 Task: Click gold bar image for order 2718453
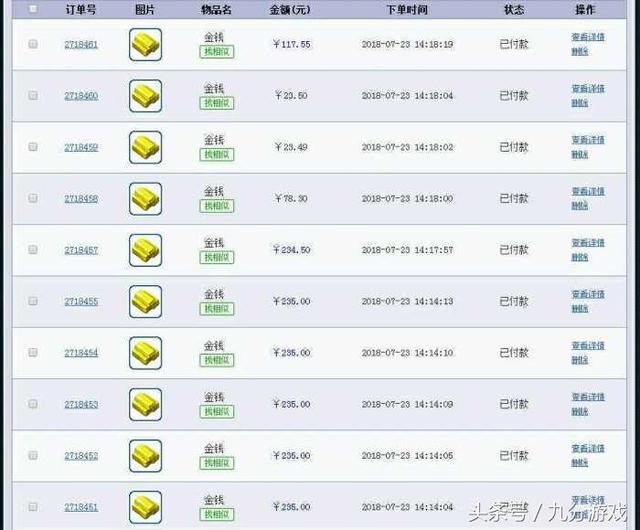pos(145,405)
